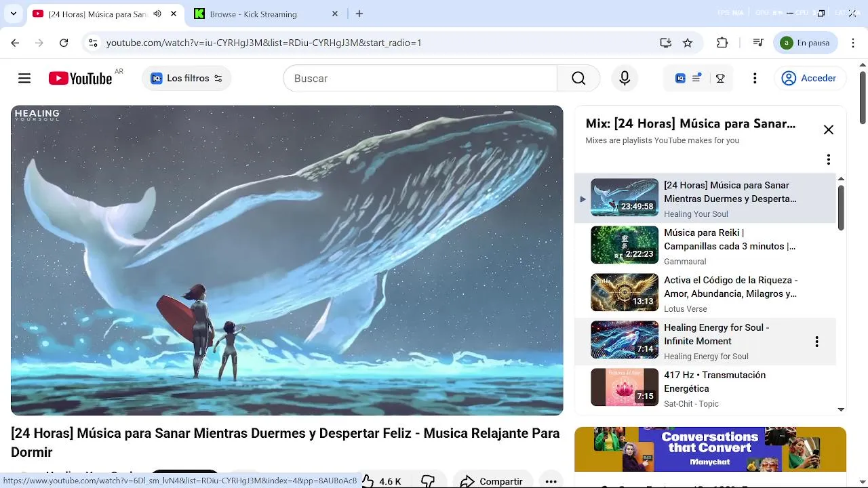Screen dimensions: 868x488
Task: Install app via address bar icon
Action: (x=666, y=43)
